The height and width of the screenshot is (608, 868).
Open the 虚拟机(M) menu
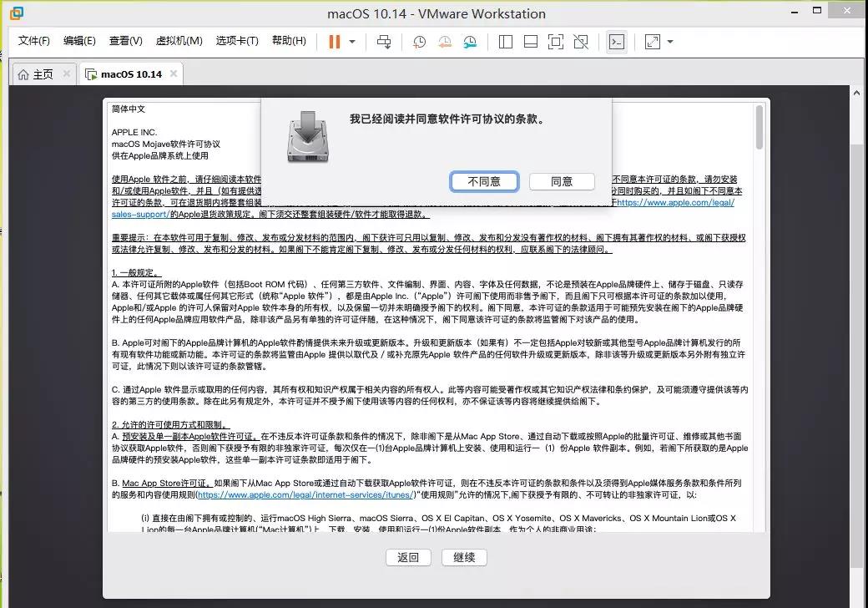tap(179, 41)
